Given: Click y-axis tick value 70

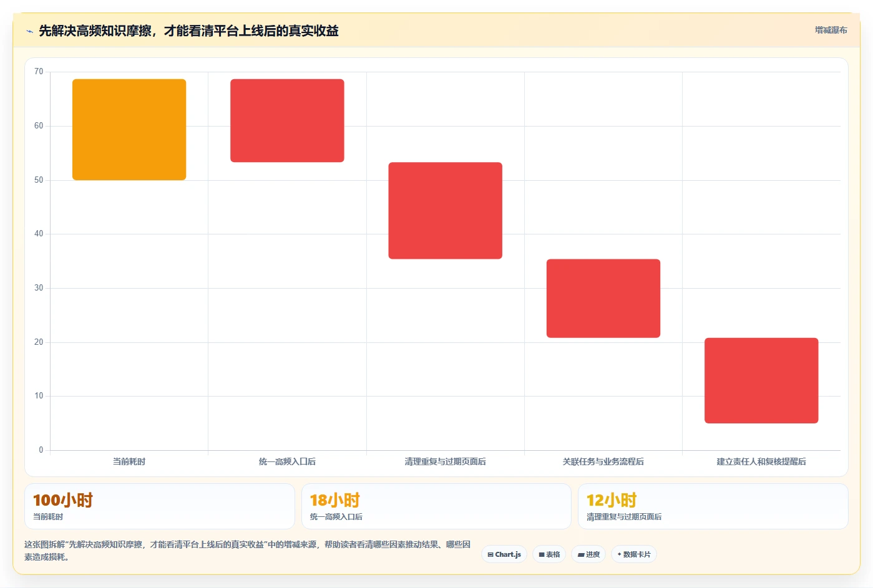Looking at the screenshot, I should 39,72.
